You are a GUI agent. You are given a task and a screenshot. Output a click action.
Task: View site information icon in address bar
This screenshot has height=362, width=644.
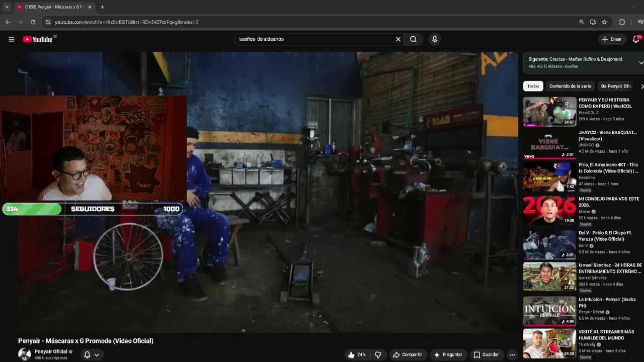pos(48,22)
